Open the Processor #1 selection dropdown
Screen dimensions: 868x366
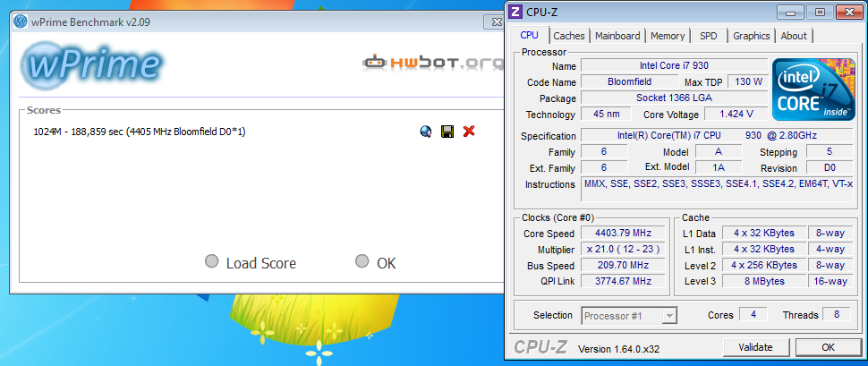(629, 316)
